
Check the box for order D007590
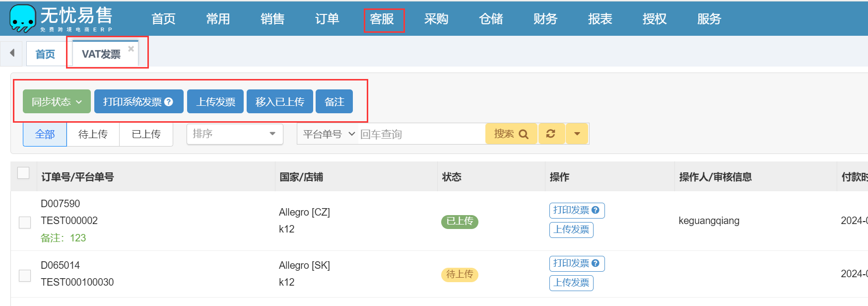[x=25, y=222]
